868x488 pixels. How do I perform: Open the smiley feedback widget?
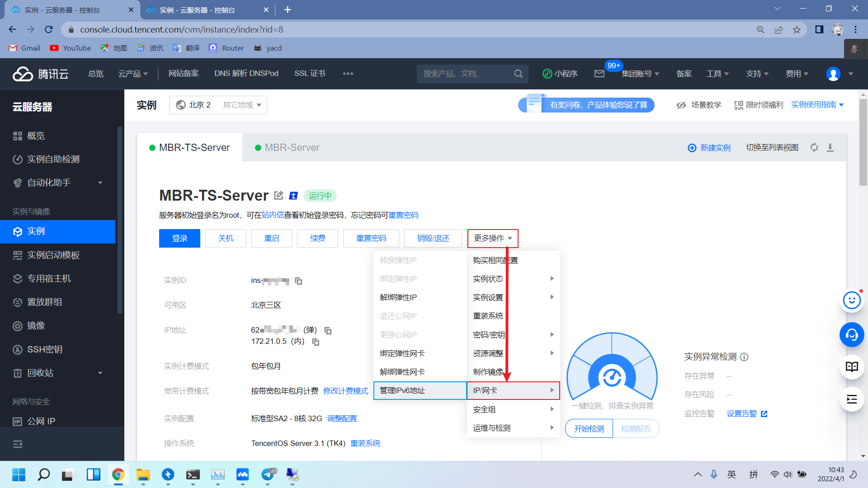852,300
